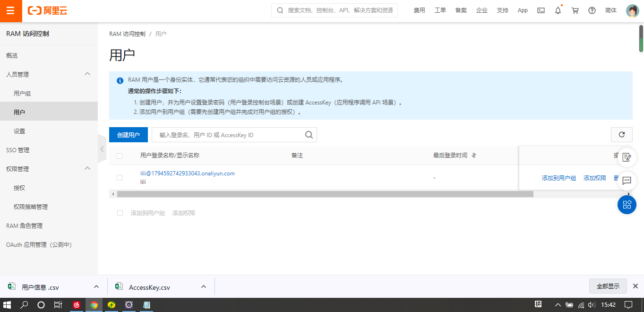The image size is (644, 312).
Task: Open dropdown for AccessKey.csv download
Action: tap(204, 286)
